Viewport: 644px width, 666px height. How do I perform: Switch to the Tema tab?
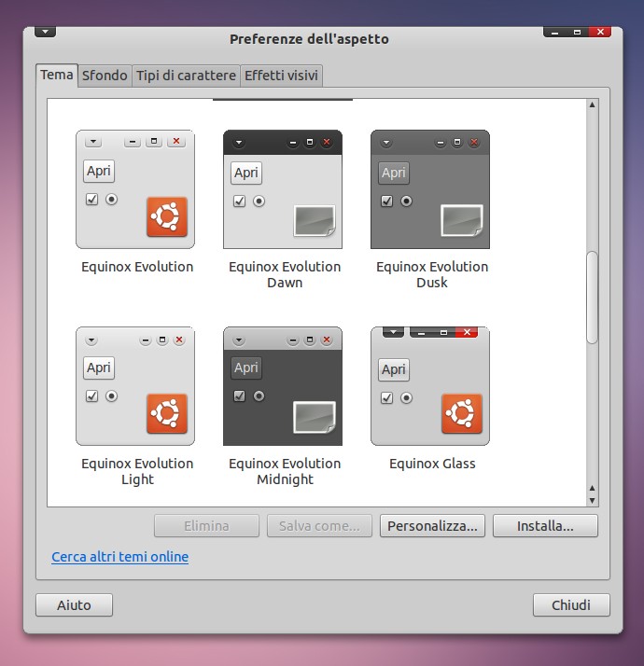pyautogui.click(x=57, y=76)
